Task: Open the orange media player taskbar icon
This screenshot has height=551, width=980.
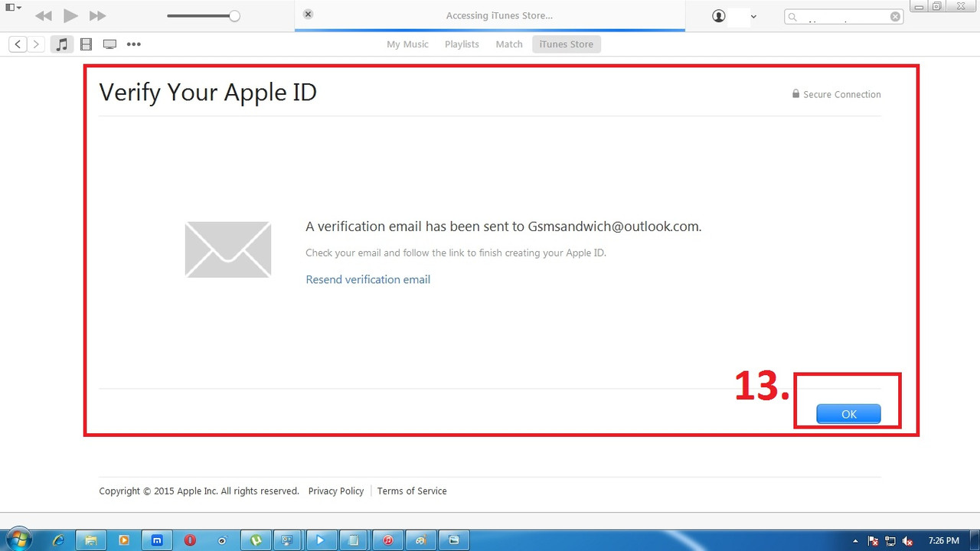Action: coord(124,540)
